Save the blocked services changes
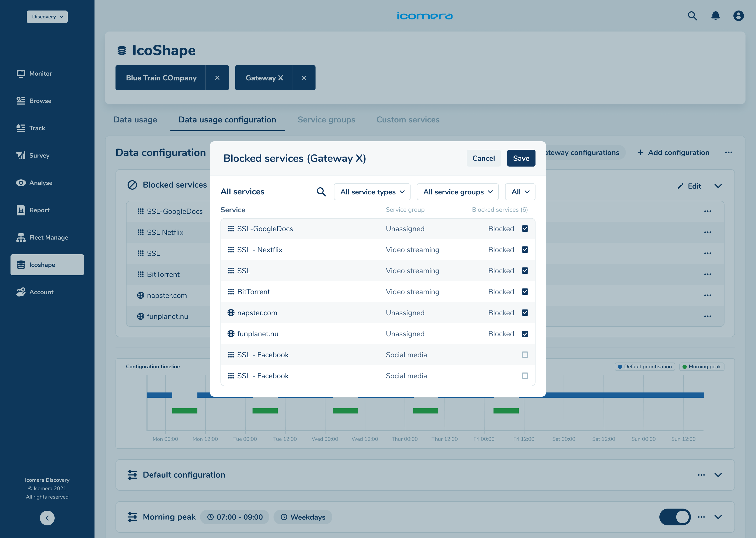This screenshot has width=756, height=538. click(x=521, y=158)
